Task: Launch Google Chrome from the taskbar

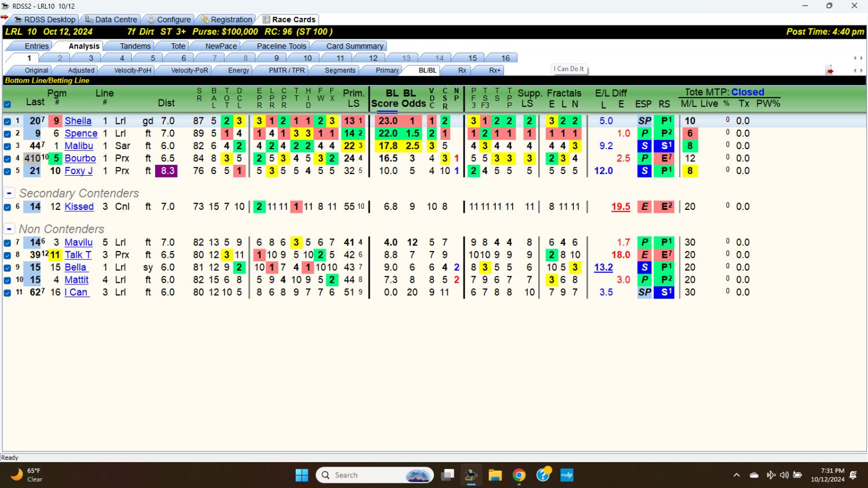Action: point(519,475)
